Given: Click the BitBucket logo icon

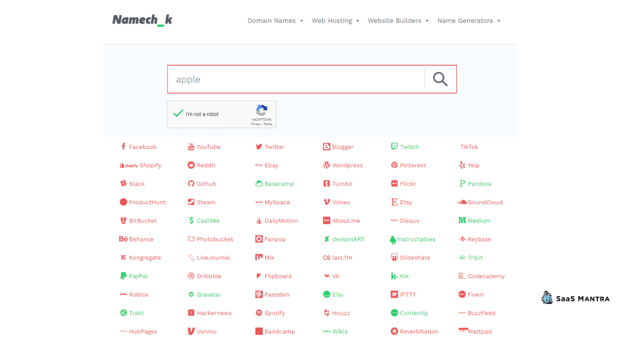Looking at the screenshot, I should 123,221.
